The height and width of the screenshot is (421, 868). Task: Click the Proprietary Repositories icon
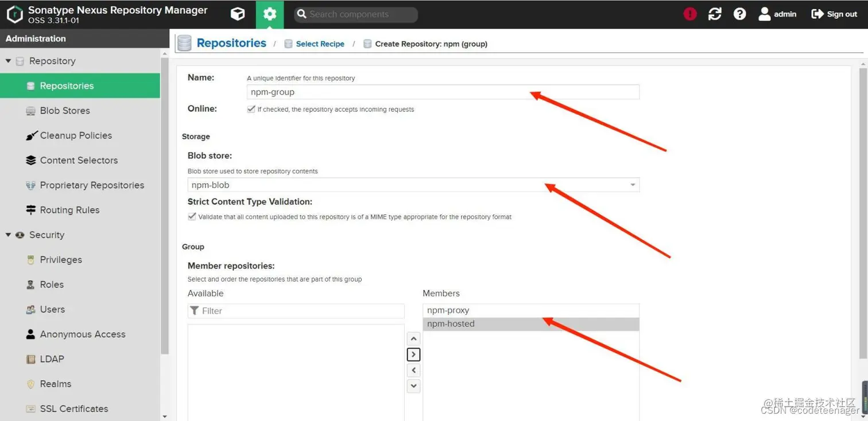point(31,185)
